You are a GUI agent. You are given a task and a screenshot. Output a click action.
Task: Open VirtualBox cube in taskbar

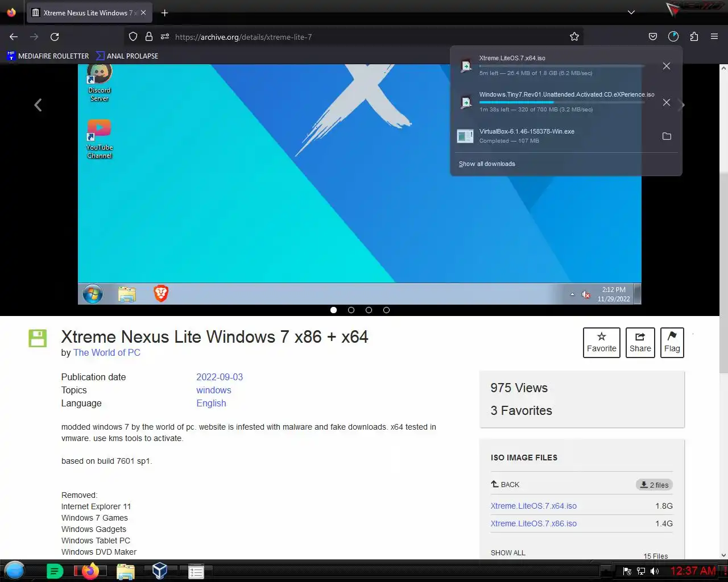click(160, 571)
